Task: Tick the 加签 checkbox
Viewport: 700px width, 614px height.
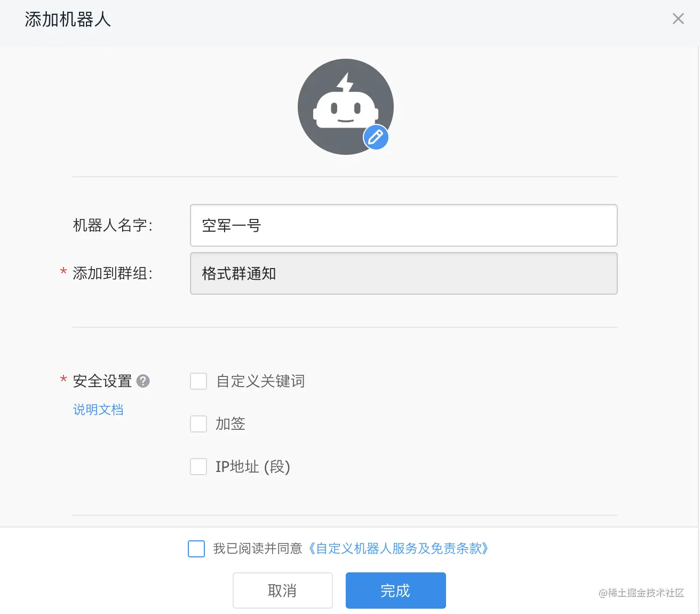Action: point(198,424)
